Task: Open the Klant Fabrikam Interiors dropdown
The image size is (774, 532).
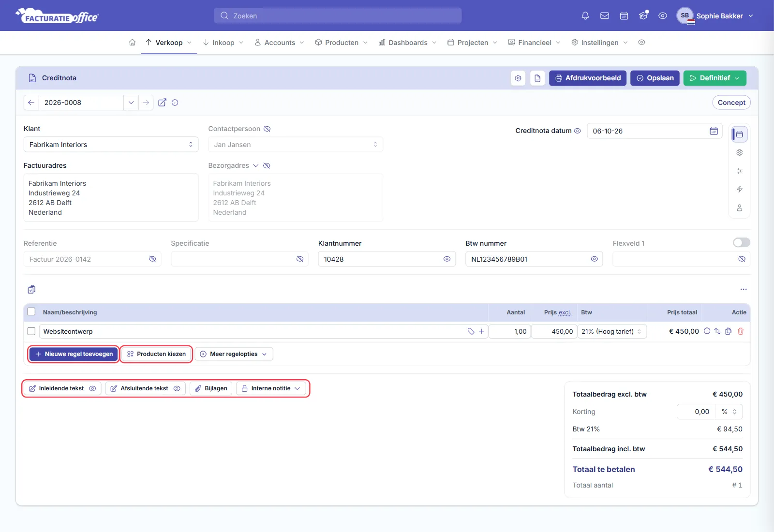Action: 111,145
